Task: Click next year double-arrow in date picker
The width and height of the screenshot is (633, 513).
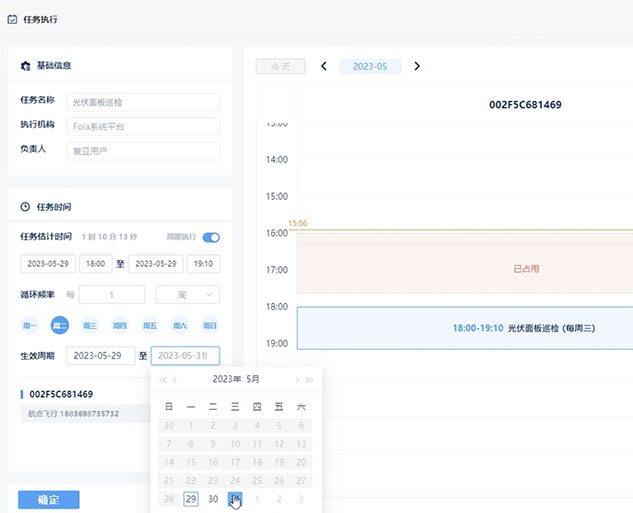Action: pyautogui.click(x=309, y=380)
